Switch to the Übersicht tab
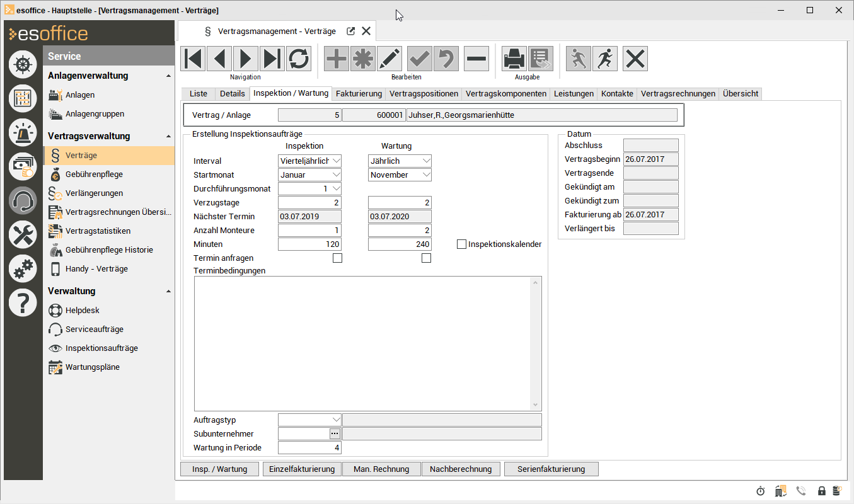This screenshot has width=854, height=504. click(741, 94)
